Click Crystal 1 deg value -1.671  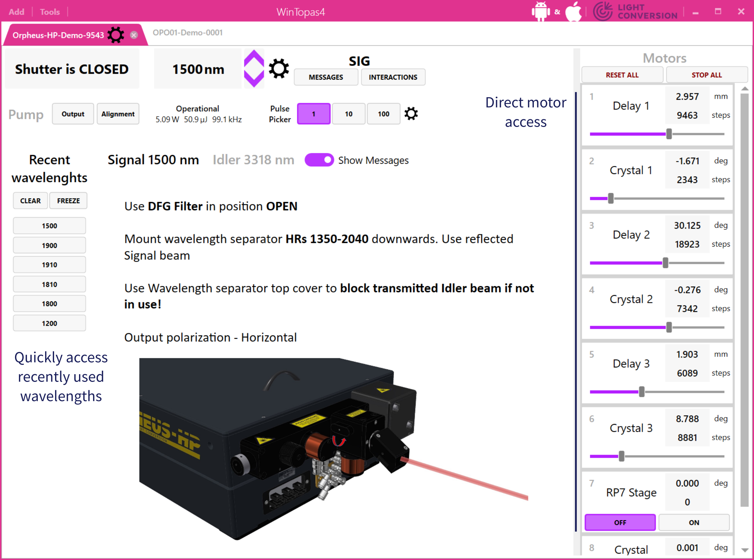click(x=687, y=161)
